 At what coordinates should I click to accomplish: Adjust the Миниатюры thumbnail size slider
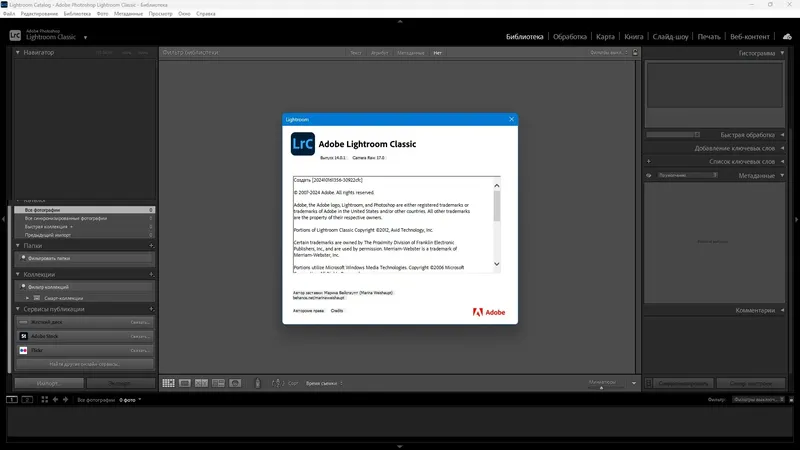[x=602, y=387]
